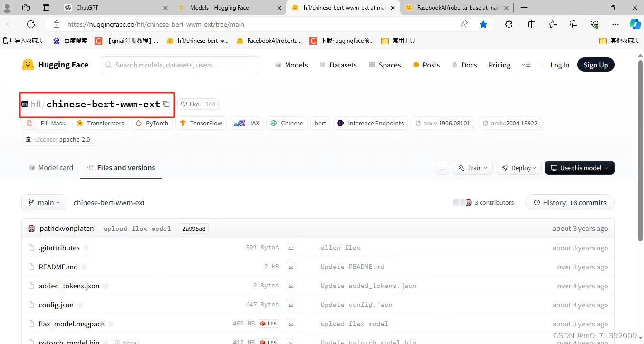644x344 pixels.
Task: Download flax_model.msgpack file
Action: [x=291, y=324]
